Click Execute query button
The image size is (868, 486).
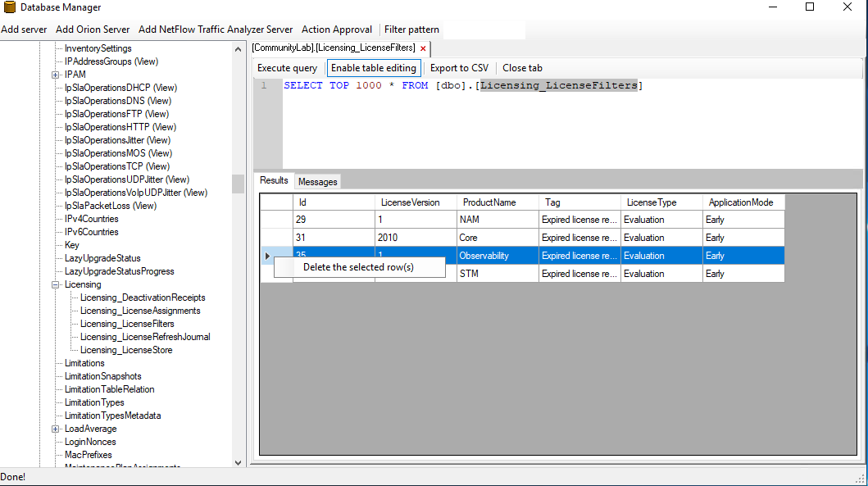tap(288, 68)
